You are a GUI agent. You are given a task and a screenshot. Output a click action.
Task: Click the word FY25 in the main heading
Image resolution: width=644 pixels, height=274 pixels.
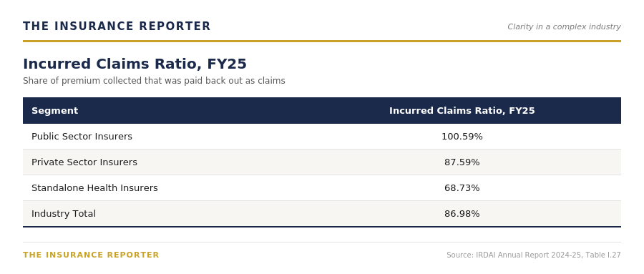(227, 64)
